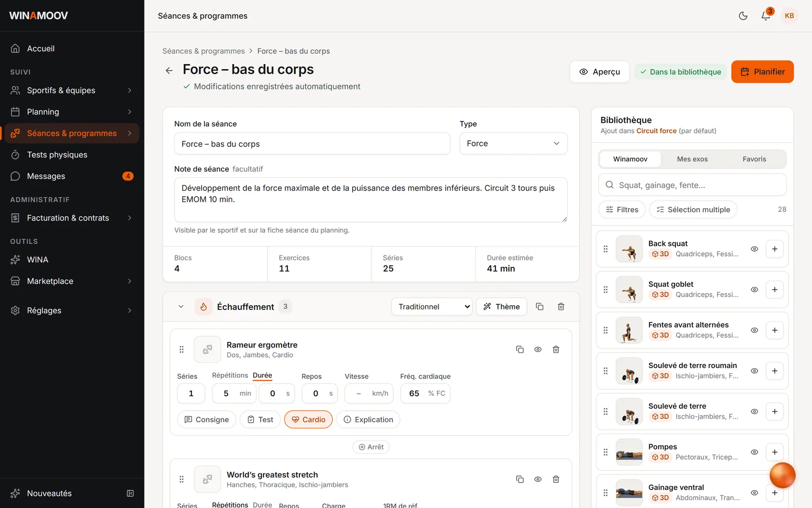Toggle Sélection multiple mode
This screenshot has width=812, height=508.
point(693,210)
